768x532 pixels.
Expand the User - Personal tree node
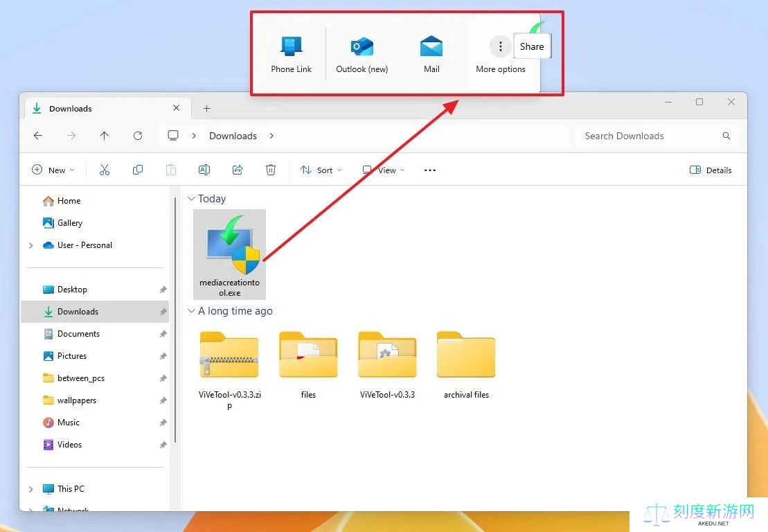pos(30,245)
